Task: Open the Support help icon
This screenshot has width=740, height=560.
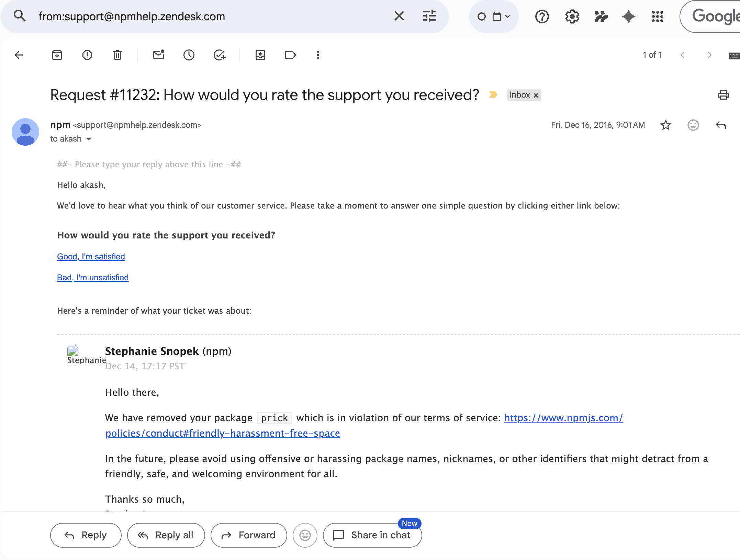Action: click(542, 16)
